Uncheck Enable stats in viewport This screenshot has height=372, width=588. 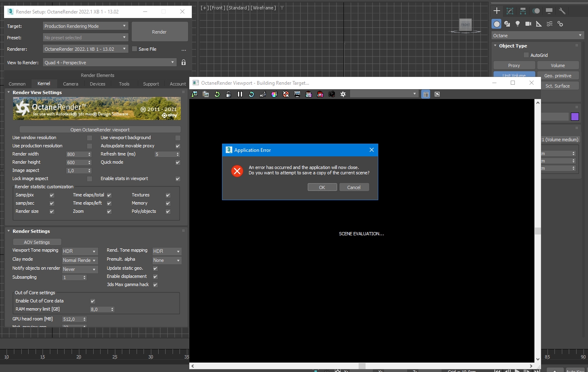tap(178, 179)
